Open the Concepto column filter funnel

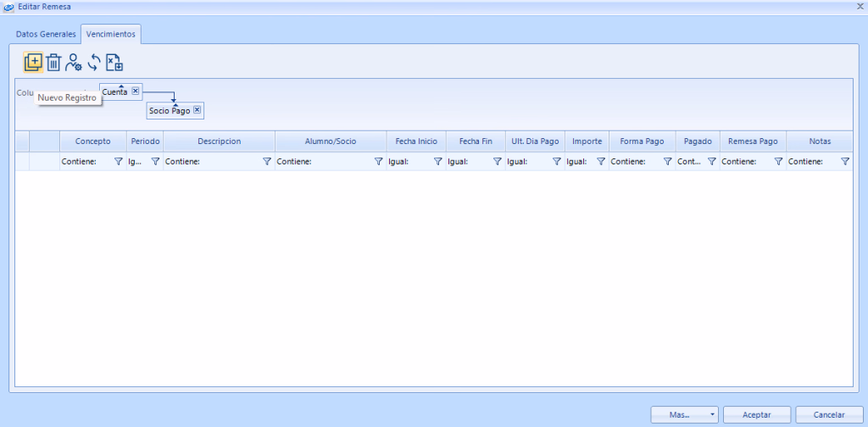118,161
